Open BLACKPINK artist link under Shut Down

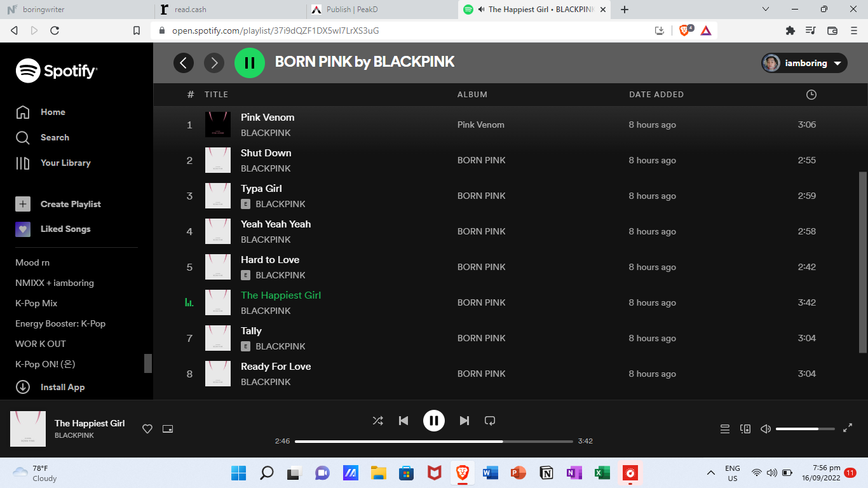click(266, 168)
